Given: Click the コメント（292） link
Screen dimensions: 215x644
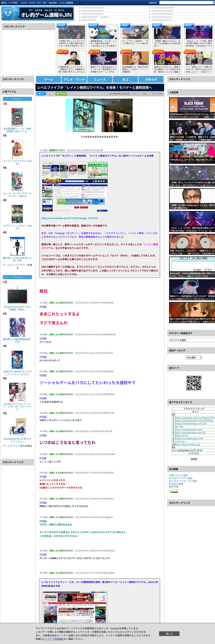Looking at the screenshot, I should point(140,94).
